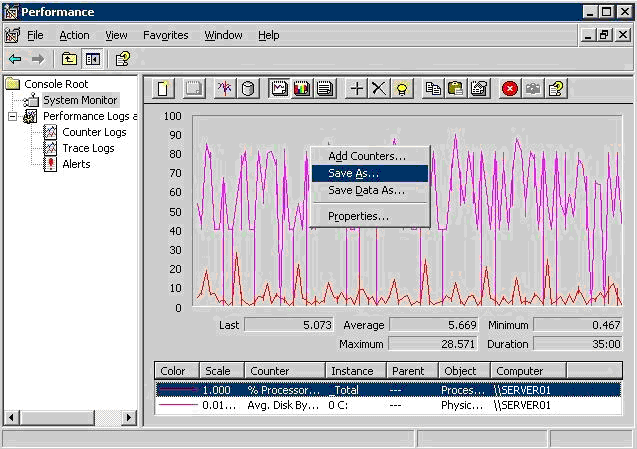Click the Counter column header

coord(285,371)
